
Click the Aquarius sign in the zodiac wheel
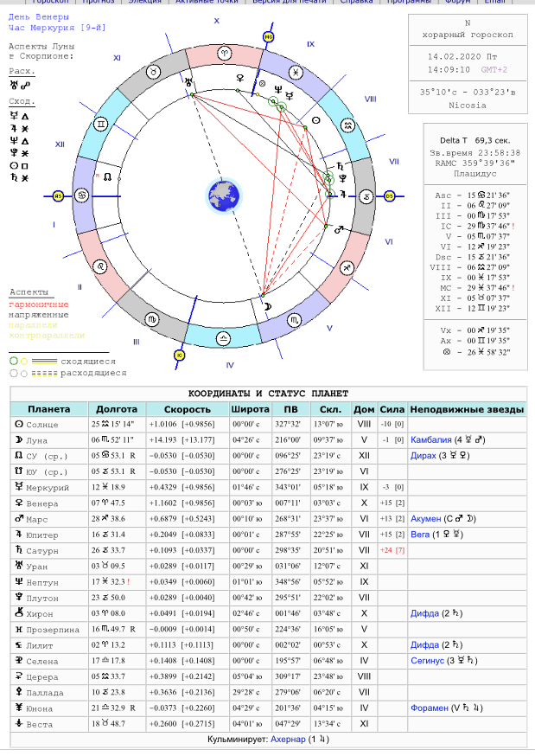[x=347, y=125]
